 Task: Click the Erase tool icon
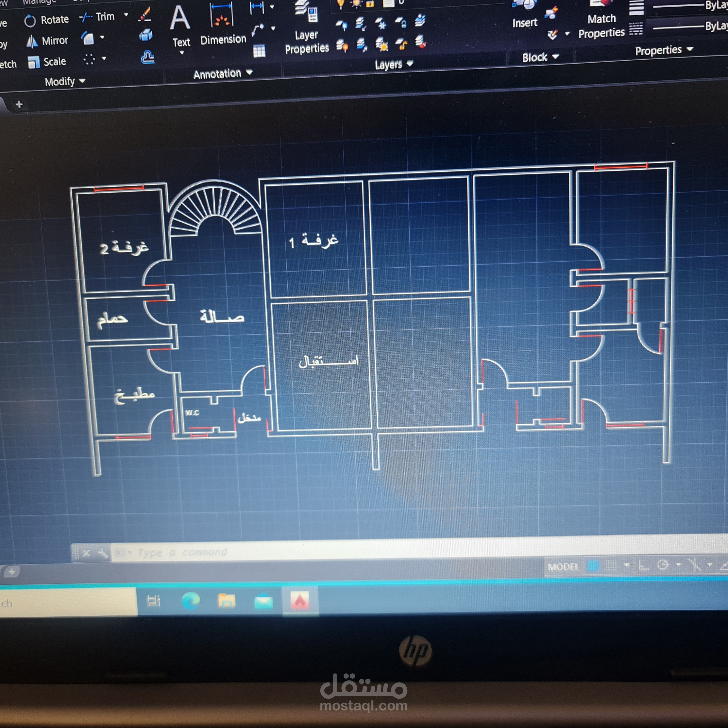(x=145, y=15)
